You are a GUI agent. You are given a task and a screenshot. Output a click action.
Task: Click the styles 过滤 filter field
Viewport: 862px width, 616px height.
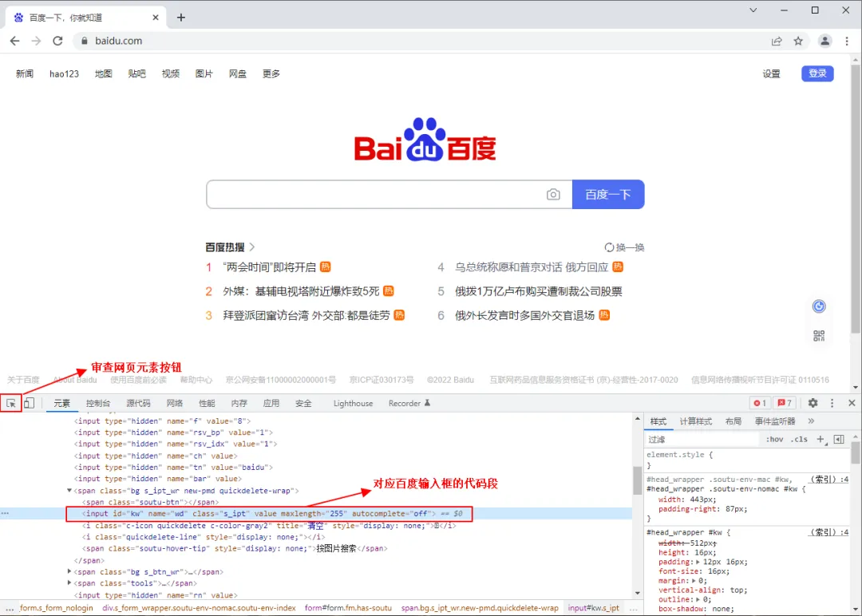point(702,439)
